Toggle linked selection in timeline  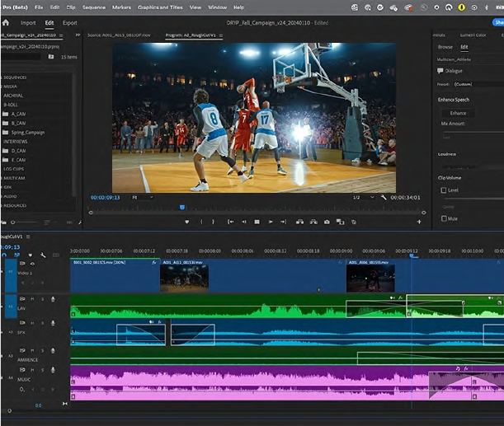point(17,255)
